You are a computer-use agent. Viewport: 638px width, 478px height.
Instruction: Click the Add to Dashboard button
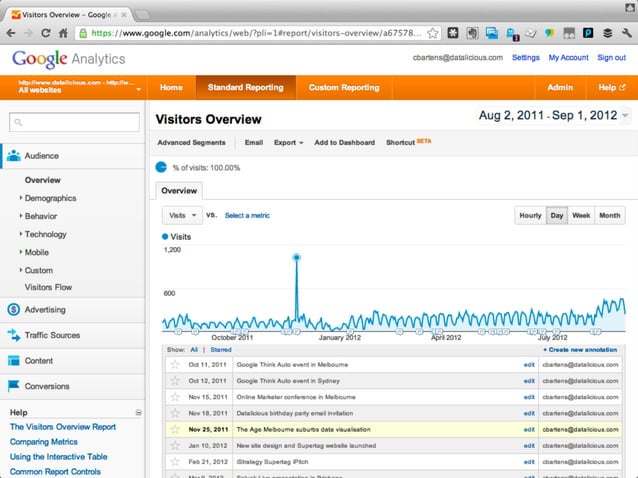(x=345, y=143)
